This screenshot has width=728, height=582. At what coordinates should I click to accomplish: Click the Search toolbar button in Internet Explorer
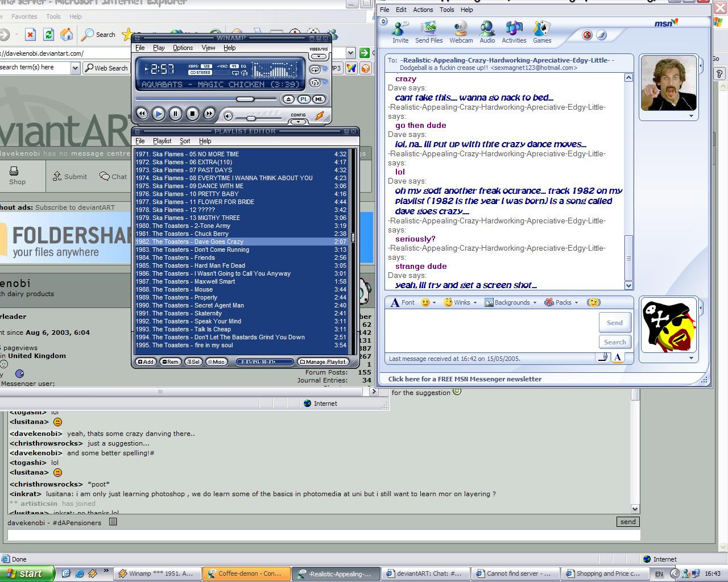pos(98,35)
